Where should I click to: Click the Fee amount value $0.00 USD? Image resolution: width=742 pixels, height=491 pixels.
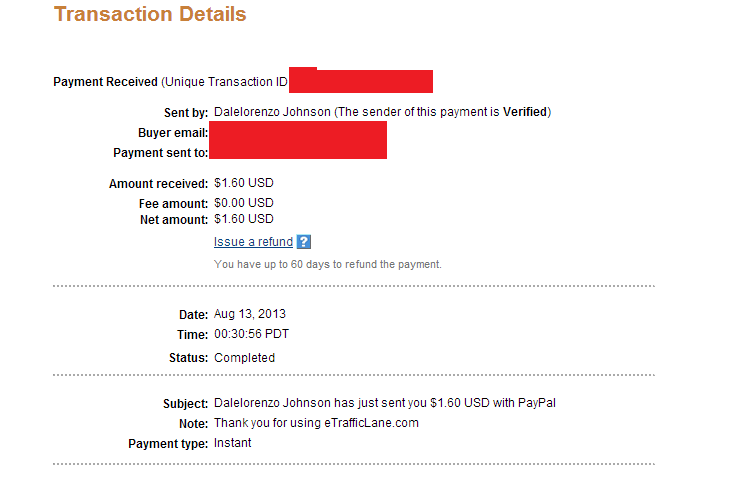coord(244,203)
